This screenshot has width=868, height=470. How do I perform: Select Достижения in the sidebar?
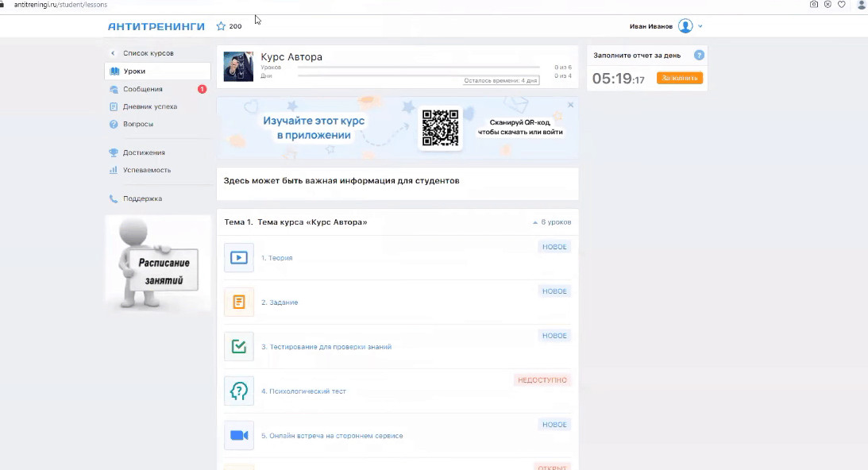pyautogui.click(x=144, y=152)
